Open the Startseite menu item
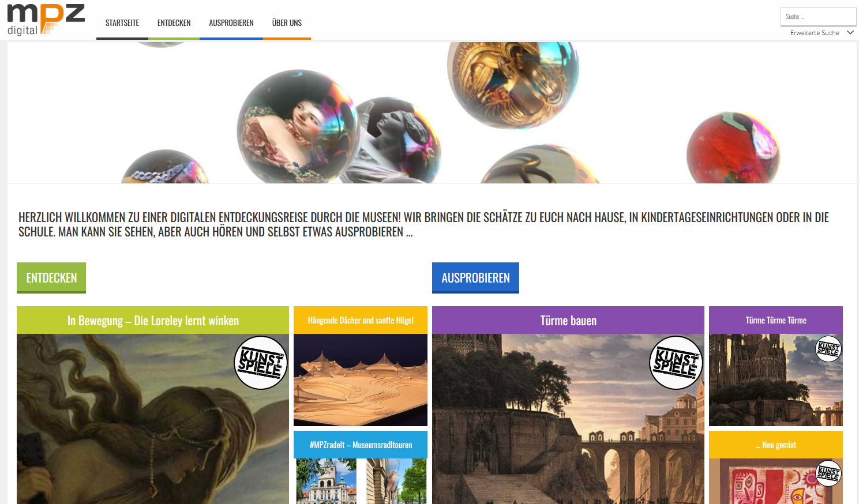 pyautogui.click(x=122, y=23)
